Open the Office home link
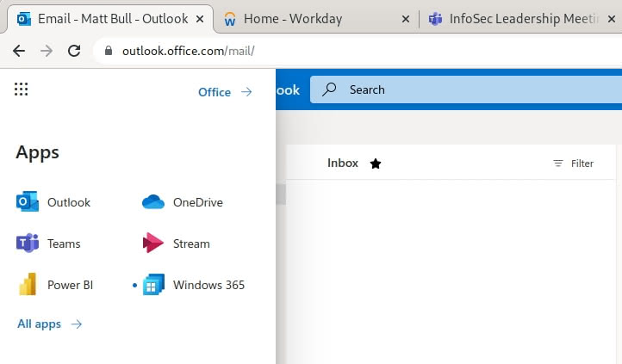The image size is (622, 364). 225,92
